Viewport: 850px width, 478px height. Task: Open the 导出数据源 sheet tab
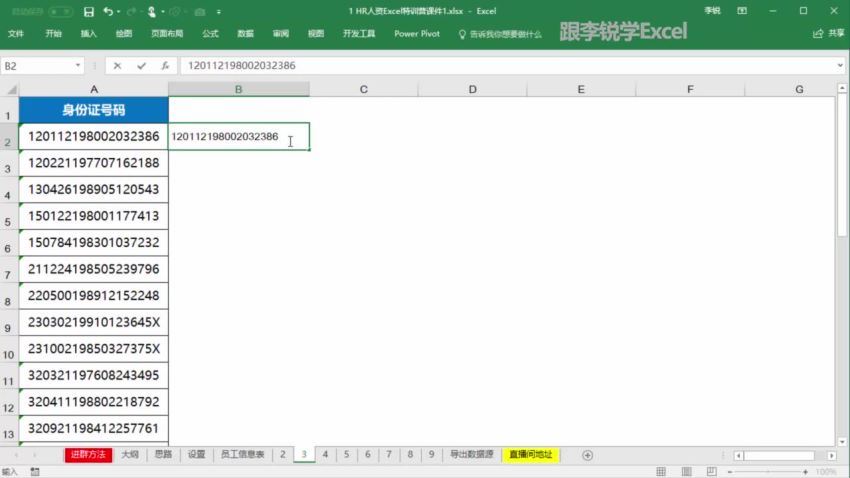(x=472, y=455)
